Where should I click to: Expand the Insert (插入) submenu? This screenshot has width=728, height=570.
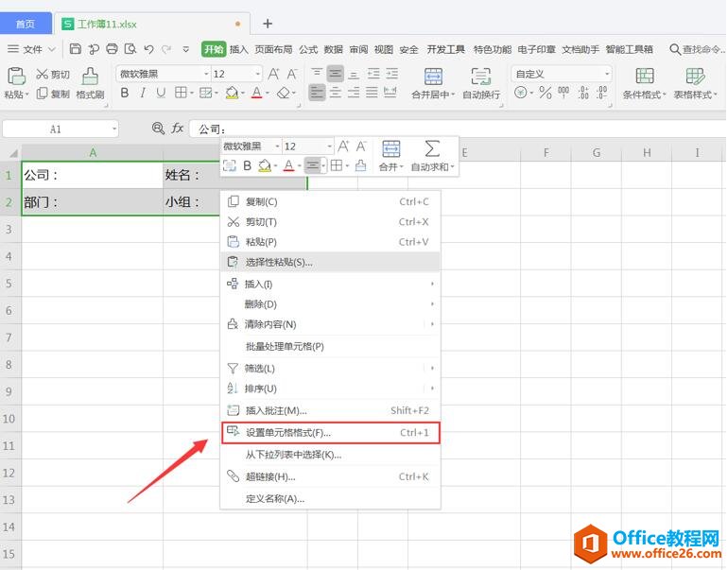point(330,284)
